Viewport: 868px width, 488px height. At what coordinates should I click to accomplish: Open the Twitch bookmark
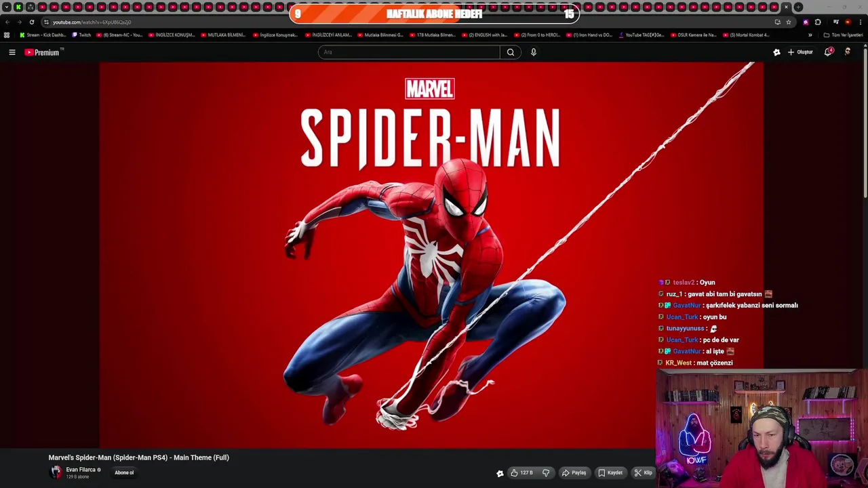click(x=81, y=35)
